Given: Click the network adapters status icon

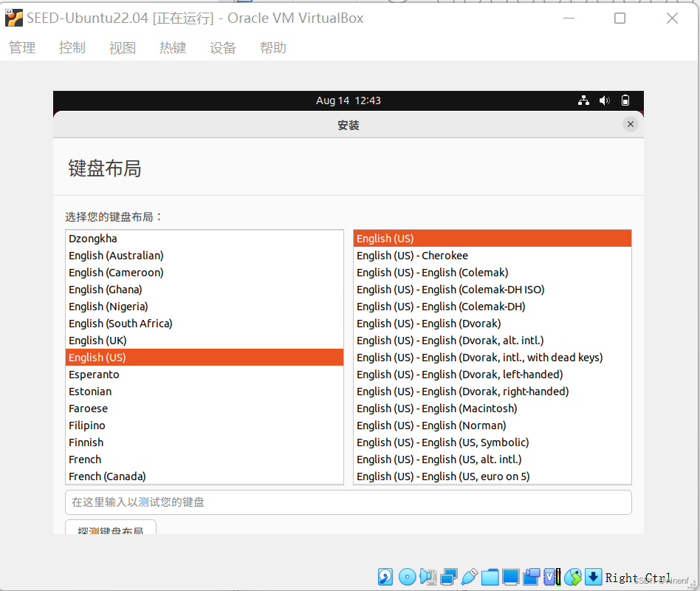Looking at the screenshot, I should [449, 577].
